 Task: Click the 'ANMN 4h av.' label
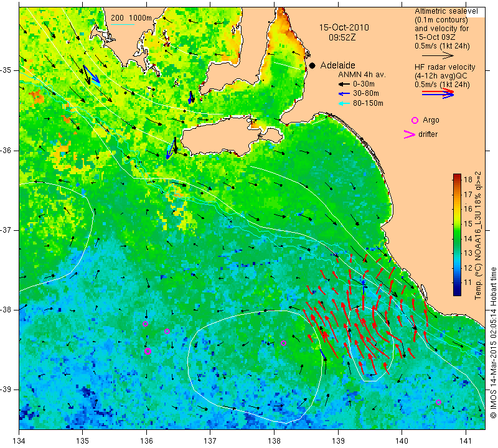pos(362,75)
